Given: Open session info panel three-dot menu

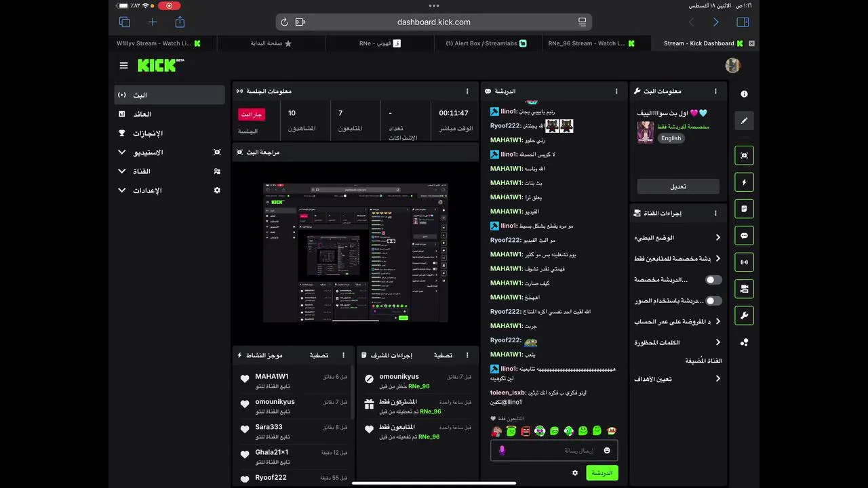Looking at the screenshot, I should click(x=467, y=91).
